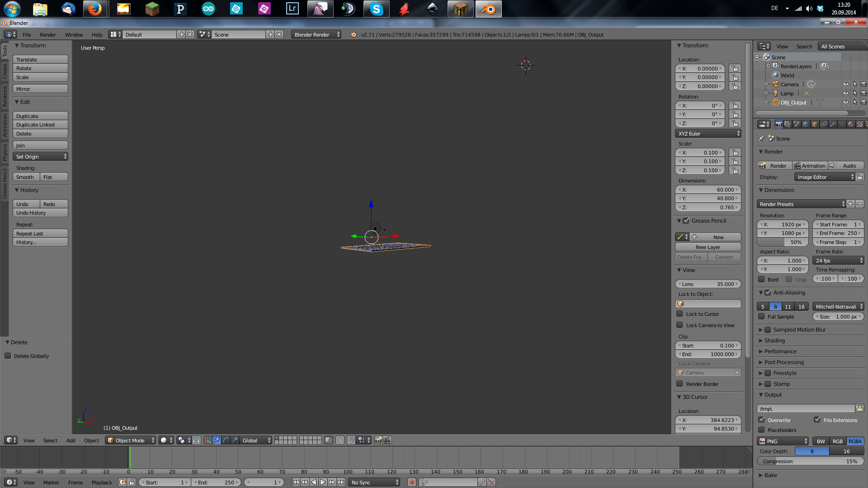
Task: Adjust the Compression 15% slider
Action: point(810,461)
